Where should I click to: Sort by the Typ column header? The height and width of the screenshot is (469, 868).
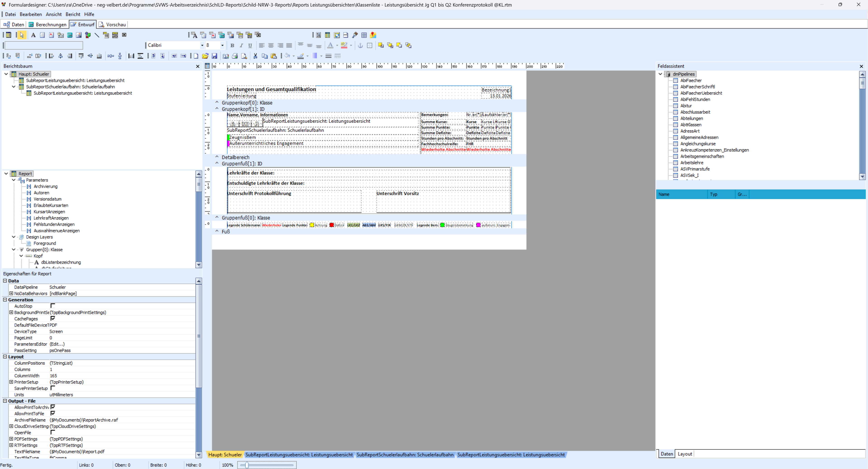721,194
